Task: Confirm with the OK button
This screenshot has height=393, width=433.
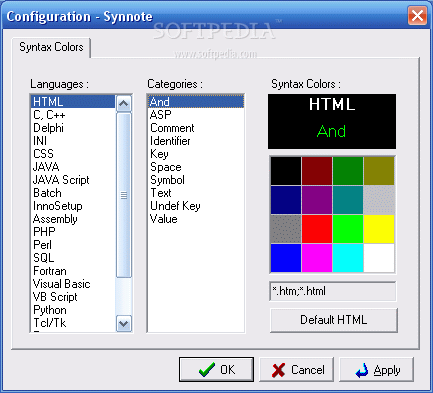Action: click(x=216, y=370)
